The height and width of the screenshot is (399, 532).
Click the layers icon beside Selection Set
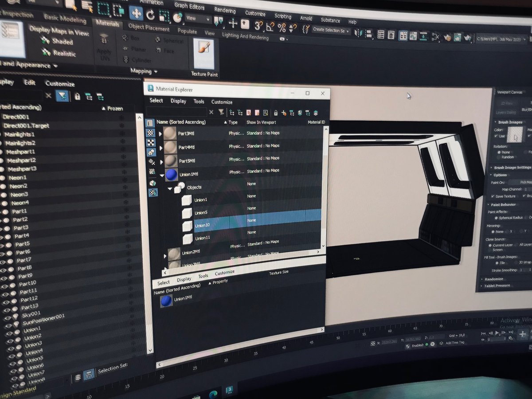click(78, 377)
